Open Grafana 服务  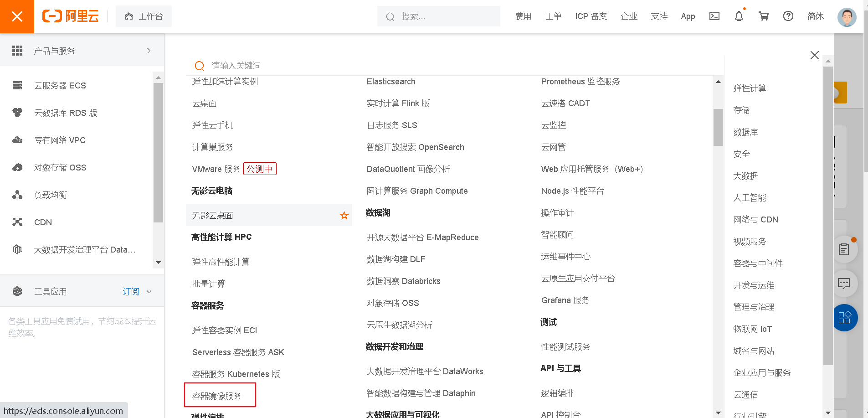565,300
